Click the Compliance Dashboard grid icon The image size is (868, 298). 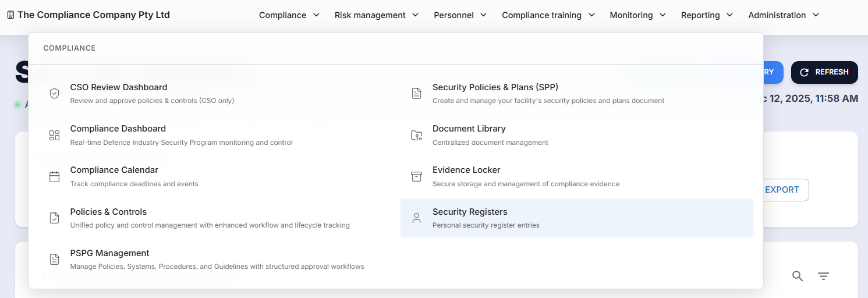(x=54, y=135)
